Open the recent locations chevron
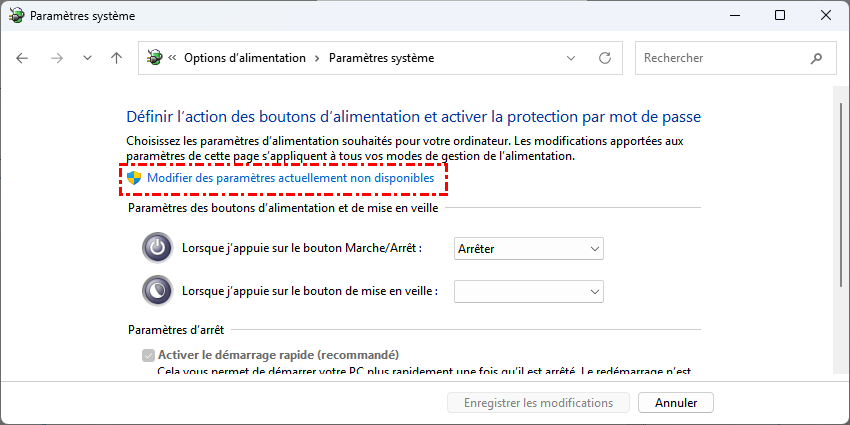The width and height of the screenshot is (850, 425). pyautogui.click(x=87, y=58)
